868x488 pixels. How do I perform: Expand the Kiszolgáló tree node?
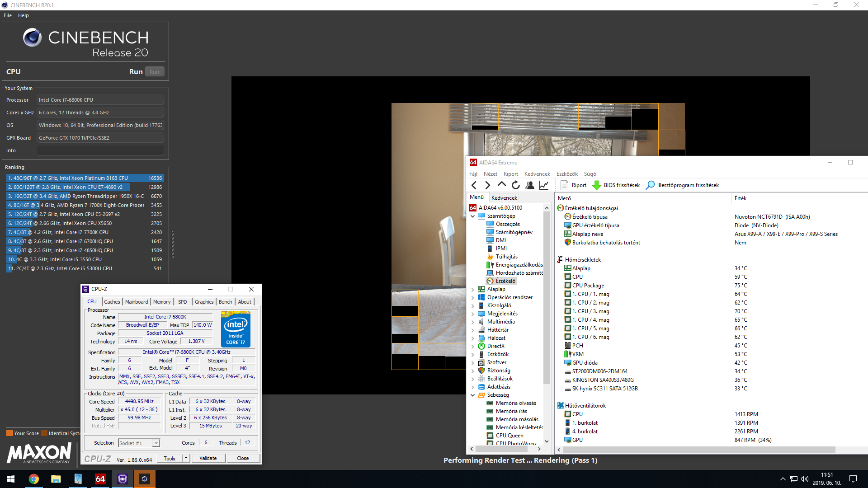coord(473,305)
